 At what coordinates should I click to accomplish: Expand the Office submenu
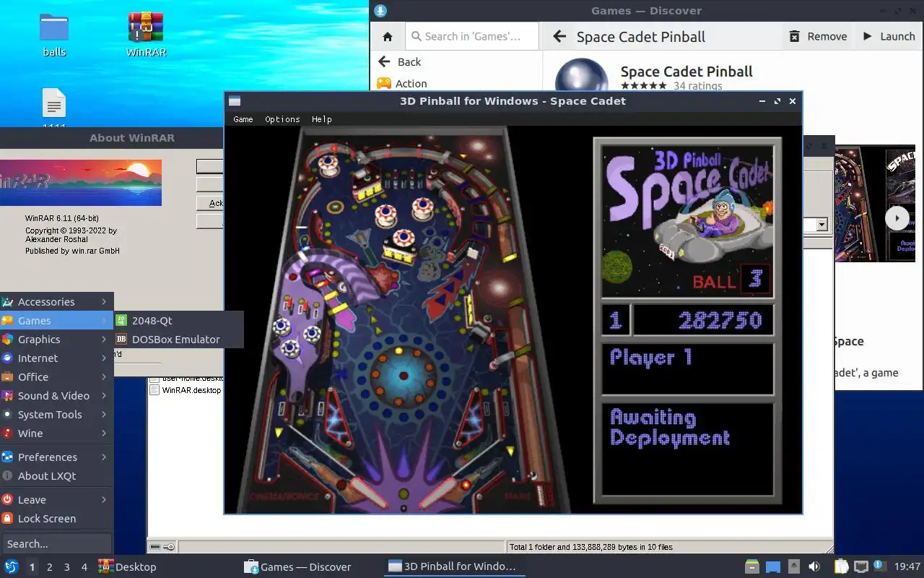coord(57,377)
